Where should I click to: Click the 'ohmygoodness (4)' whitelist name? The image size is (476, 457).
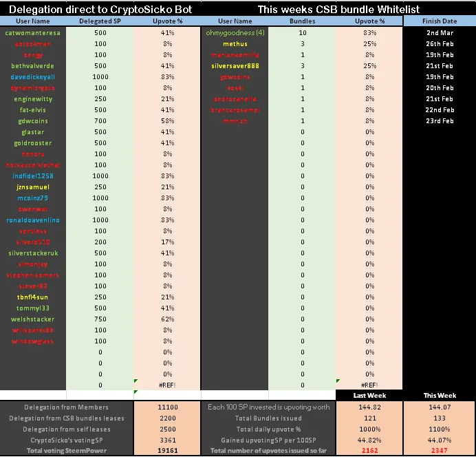[x=235, y=33]
